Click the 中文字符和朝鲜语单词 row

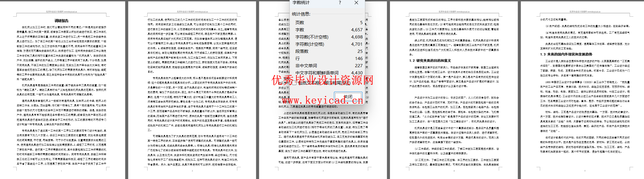(328, 73)
